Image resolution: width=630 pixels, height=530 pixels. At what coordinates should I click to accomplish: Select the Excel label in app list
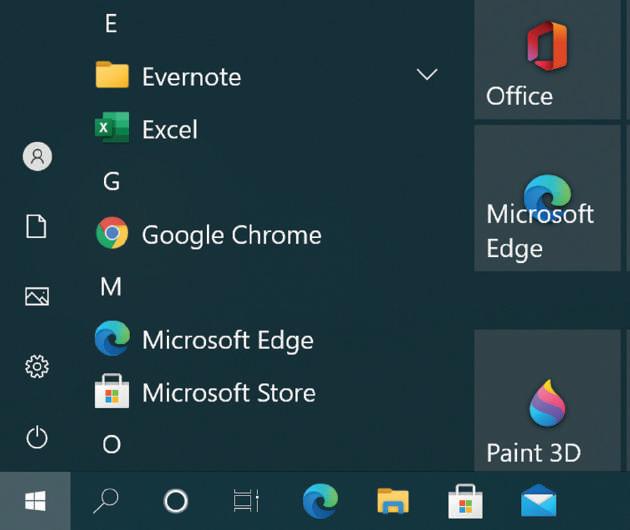point(170,129)
